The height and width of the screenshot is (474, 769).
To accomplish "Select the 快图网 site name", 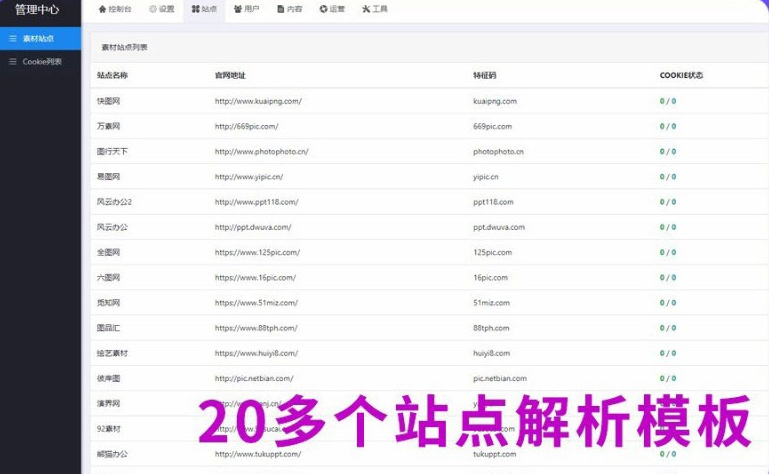I will pyautogui.click(x=108, y=101).
